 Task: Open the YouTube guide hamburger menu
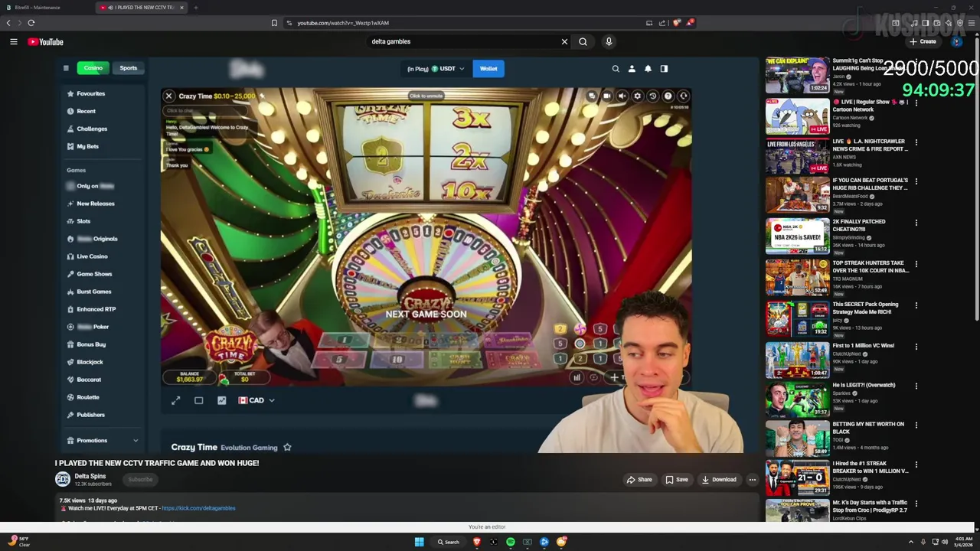point(14,42)
